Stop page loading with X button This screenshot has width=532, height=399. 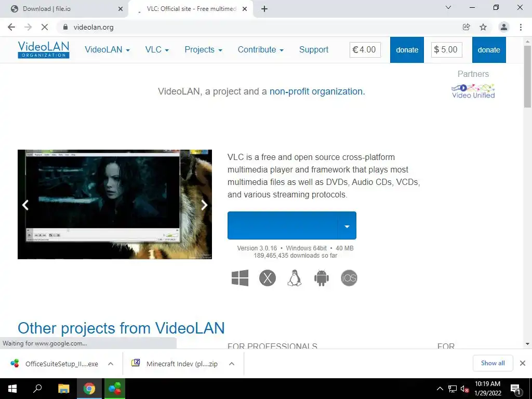45,27
